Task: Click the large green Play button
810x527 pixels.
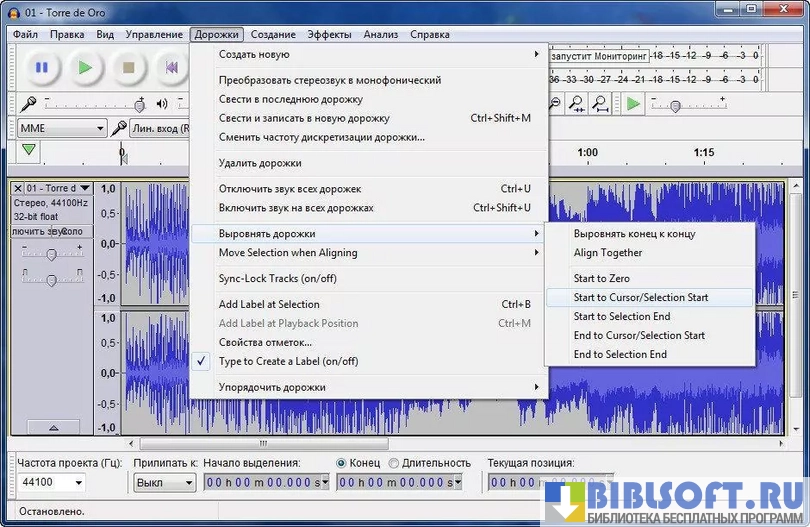Action: [85, 68]
